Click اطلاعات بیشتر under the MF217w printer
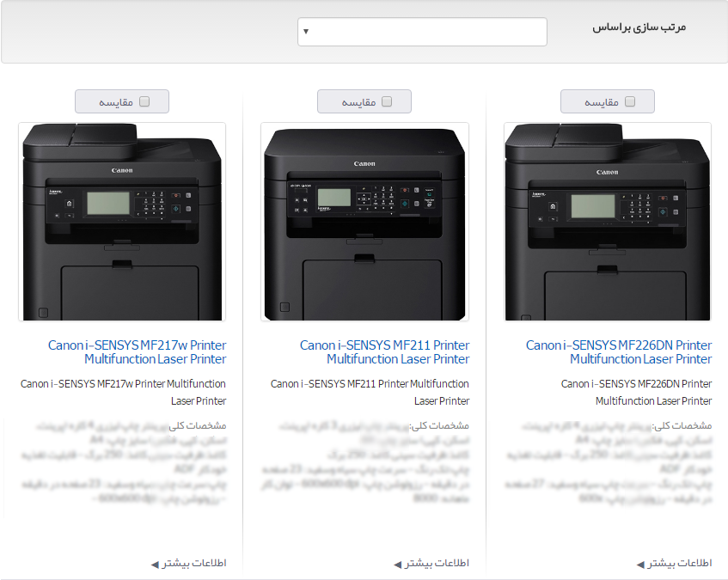The height and width of the screenshot is (580, 728). coord(194,563)
